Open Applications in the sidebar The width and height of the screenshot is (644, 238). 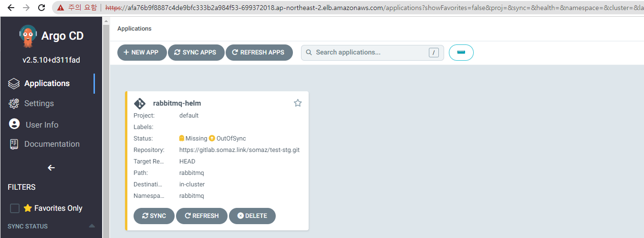[x=47, y=83]
